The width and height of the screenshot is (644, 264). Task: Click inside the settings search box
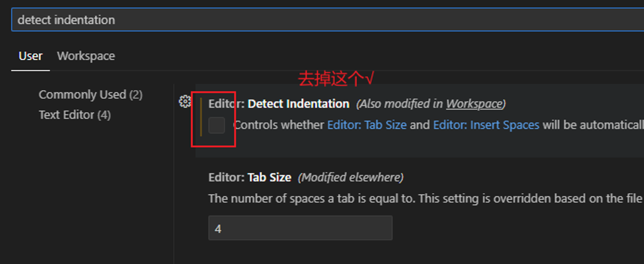(x=313, y=19)
